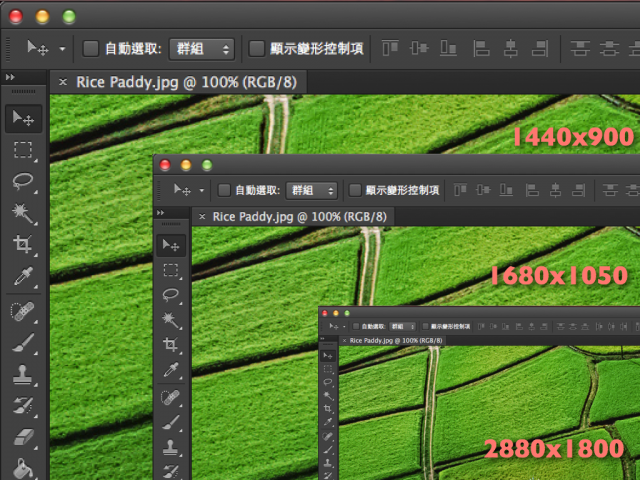
Task: Select the History Brush tool in the largest window
Action: [x=23, y=405]
